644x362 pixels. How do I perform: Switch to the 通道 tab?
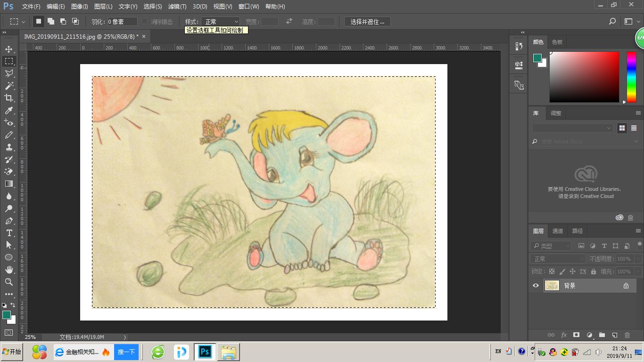pos(558,230)
